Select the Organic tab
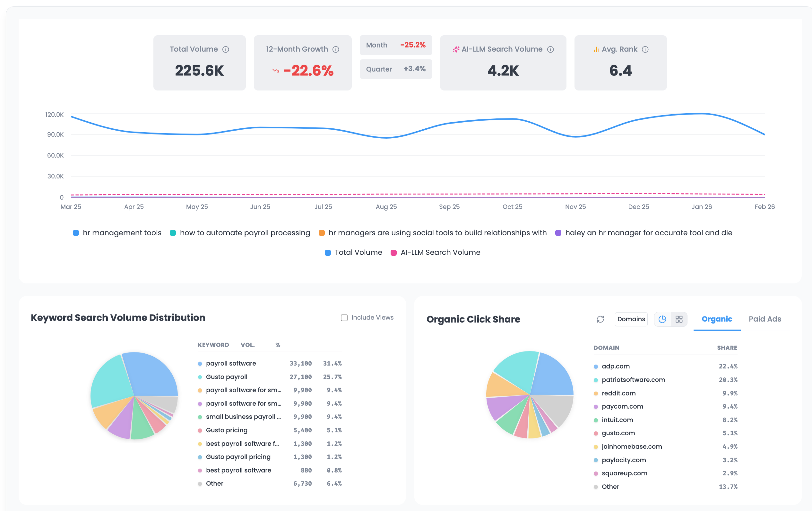The image size is (812, 511). click(717, 319)
